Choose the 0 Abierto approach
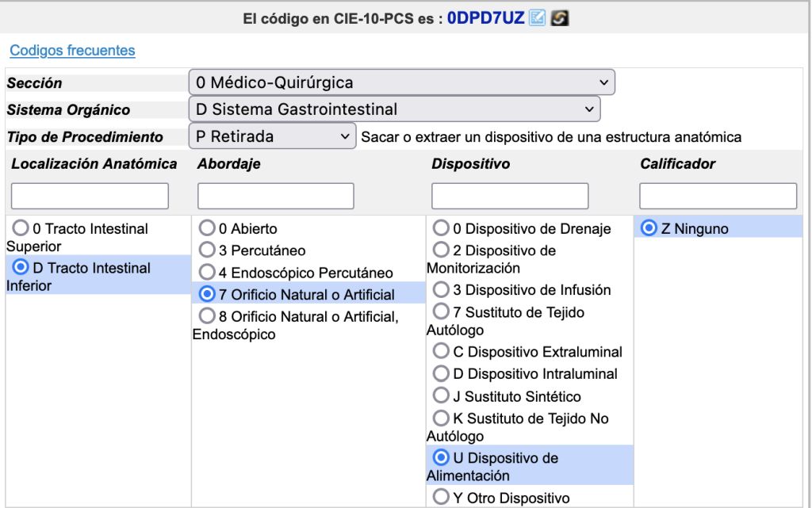Viewport: 812px width, 508px height. 208,229
